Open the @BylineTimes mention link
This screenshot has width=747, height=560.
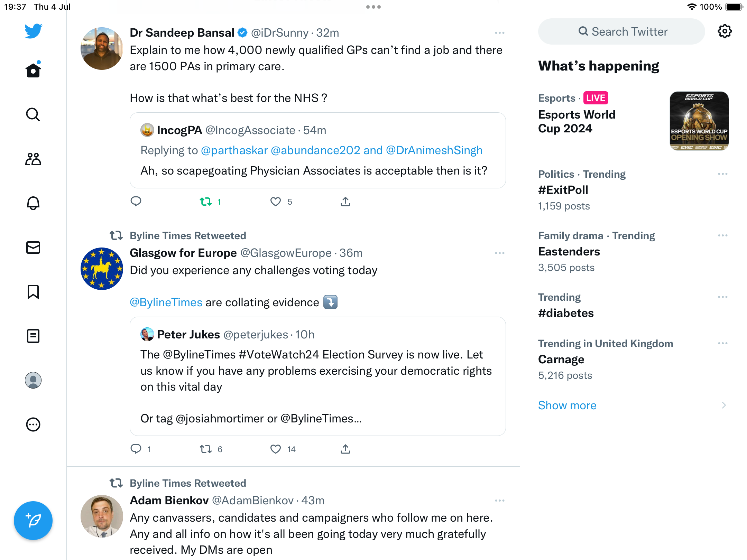click(x=166, y=302)
